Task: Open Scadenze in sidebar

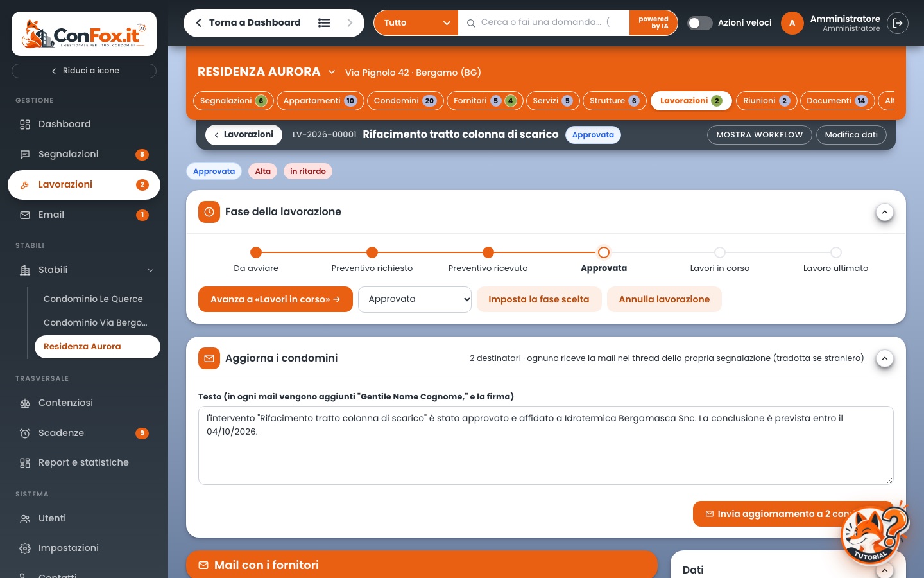Action: coord(84,433)
